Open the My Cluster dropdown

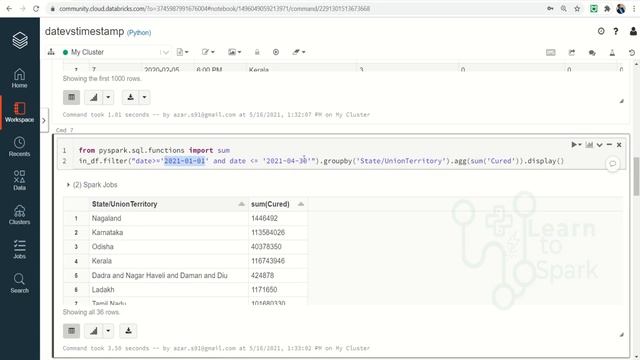[x=116, y=52]
